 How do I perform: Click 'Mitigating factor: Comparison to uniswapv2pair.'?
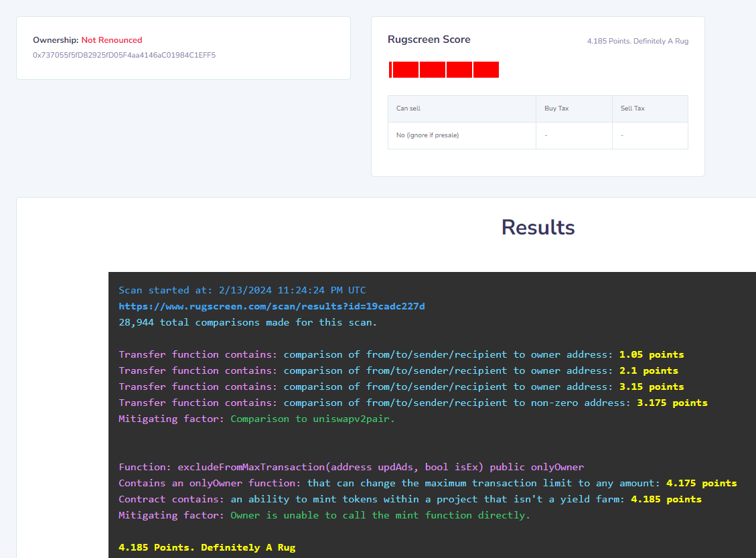(x=256, y=419)
